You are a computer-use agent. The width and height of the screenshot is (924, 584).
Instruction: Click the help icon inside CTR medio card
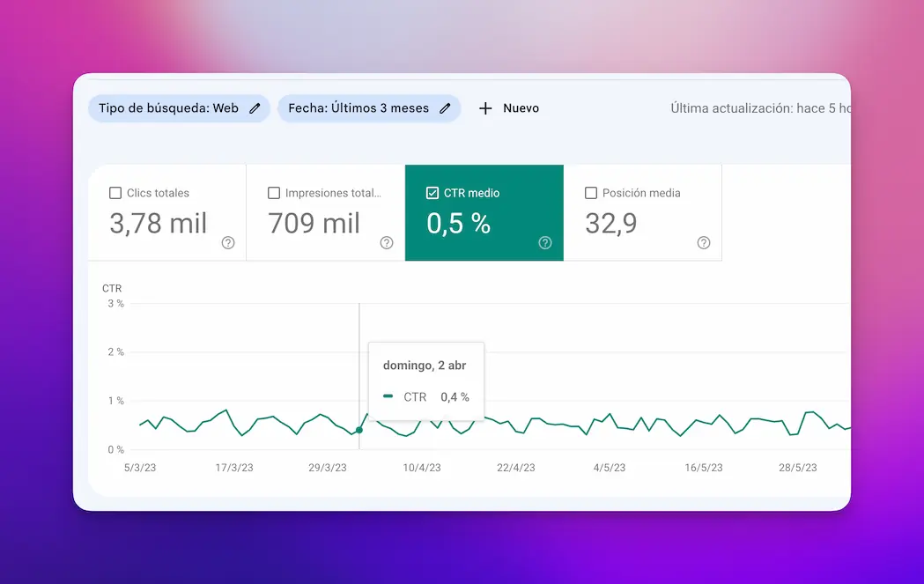(x=544, y=242)
